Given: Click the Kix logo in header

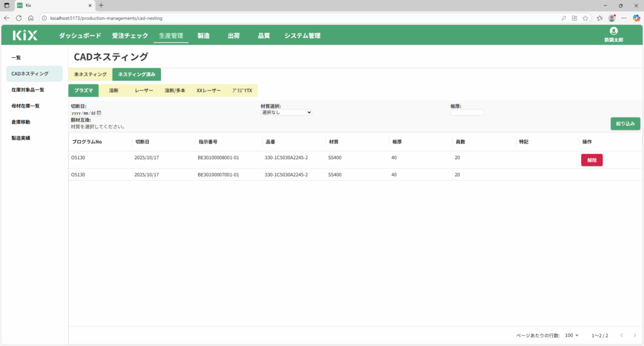Looking at the screenshot, I should (25, 36).
